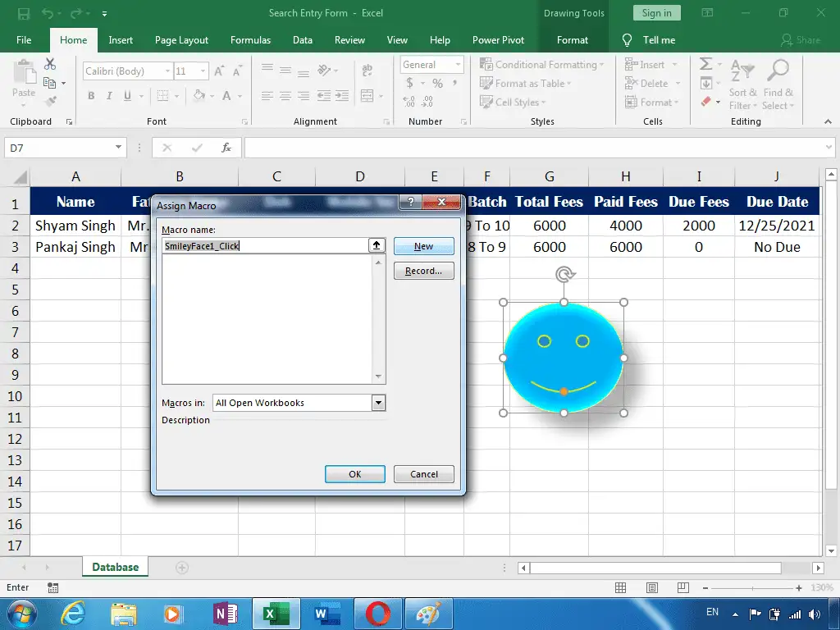
Task: Click the Comma Style icon
Action: 454,83
